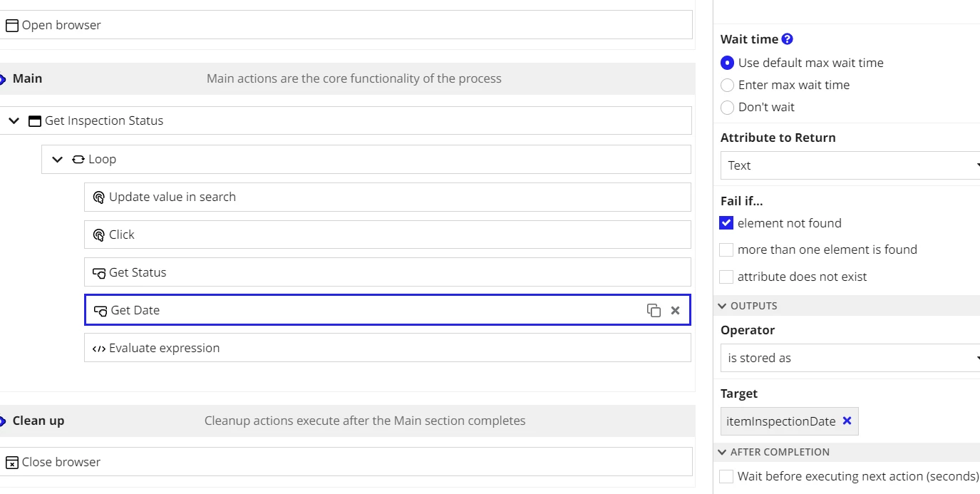
Task: Remove itemInspectionDate target with blue X
Action: [847, 421]
